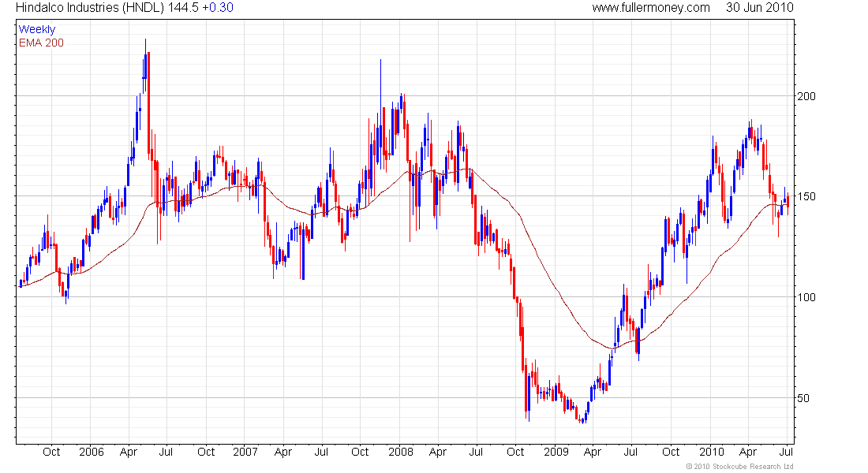Click the 2006 year label on time axis
Screen dimensions: 868x473
tap(92, 452)
